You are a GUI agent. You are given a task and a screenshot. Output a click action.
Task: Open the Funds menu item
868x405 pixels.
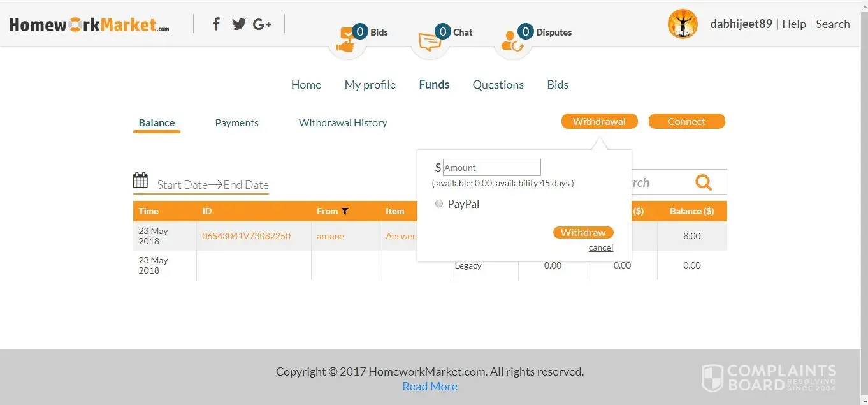[434, 84]
